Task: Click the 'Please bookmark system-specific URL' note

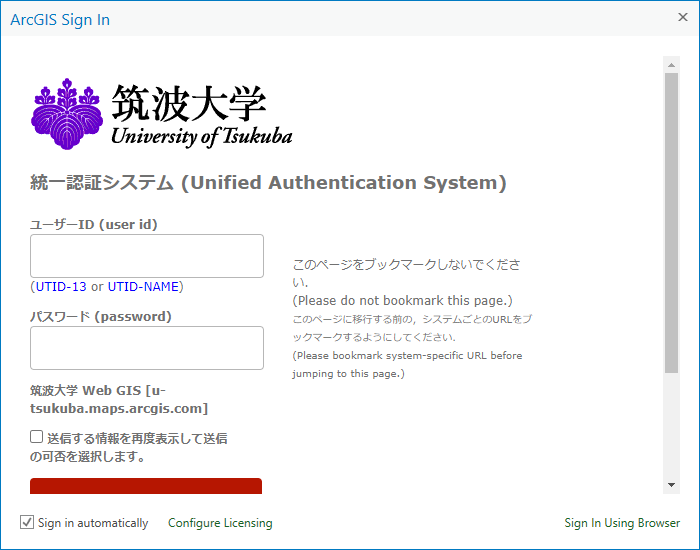Action: pos(407,364)
